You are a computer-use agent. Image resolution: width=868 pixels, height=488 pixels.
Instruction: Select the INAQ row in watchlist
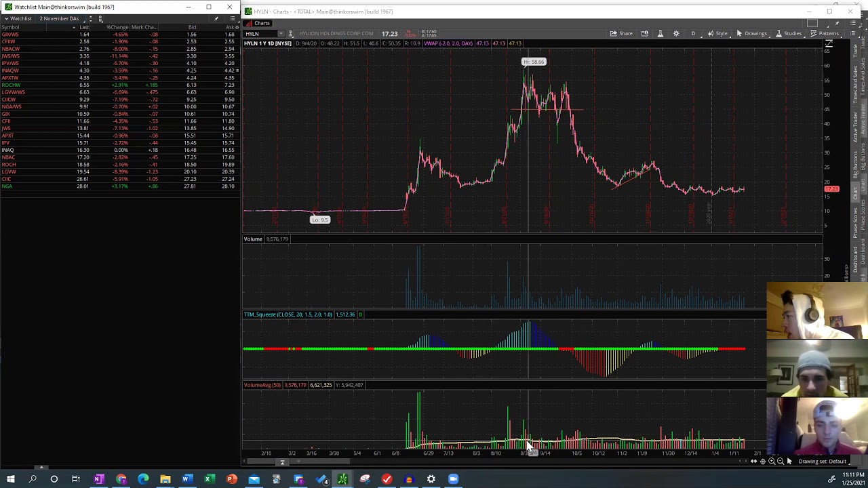119,150
